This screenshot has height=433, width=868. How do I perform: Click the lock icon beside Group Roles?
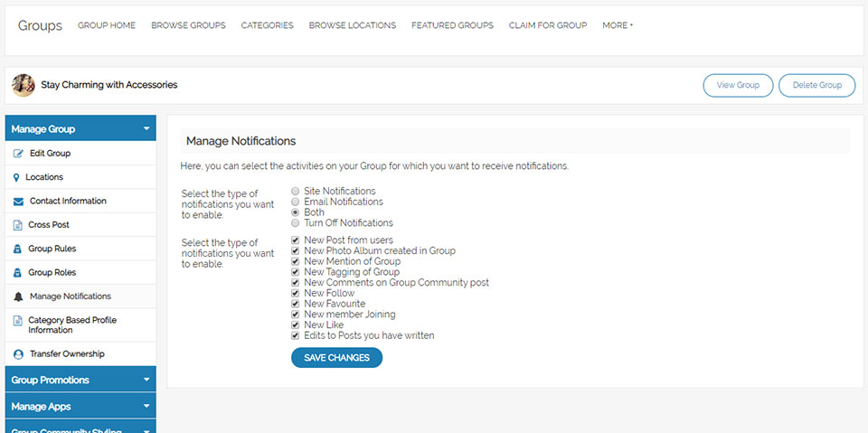click(x=18, y=272)
